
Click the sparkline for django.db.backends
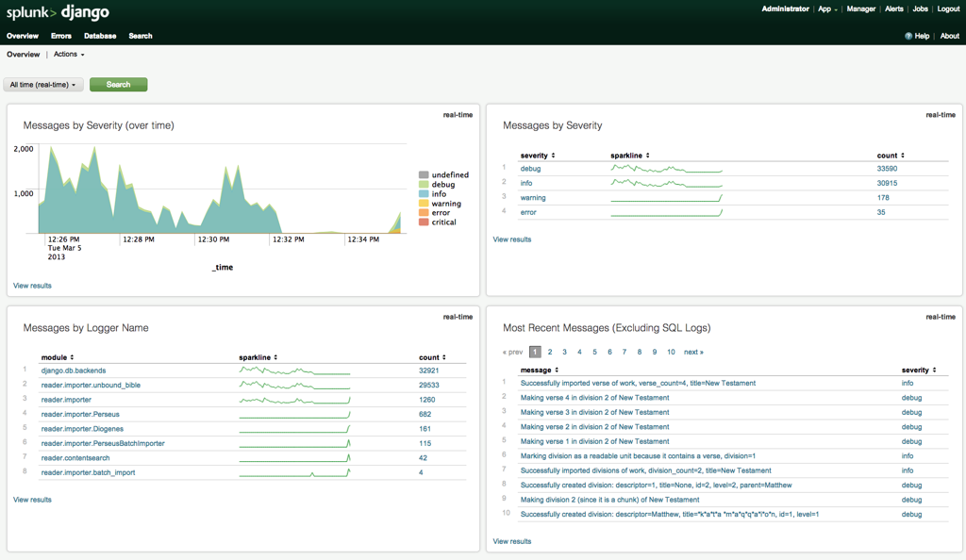[294, 371]
